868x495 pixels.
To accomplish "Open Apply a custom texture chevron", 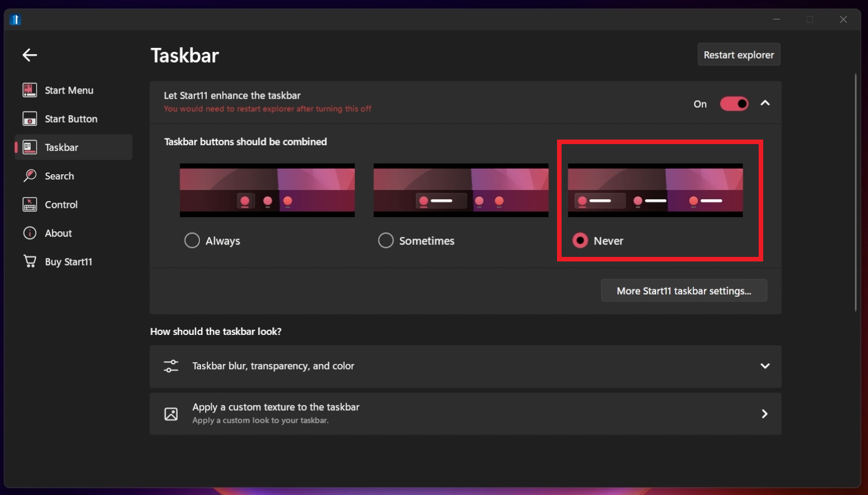I will [x=765, y=414].
